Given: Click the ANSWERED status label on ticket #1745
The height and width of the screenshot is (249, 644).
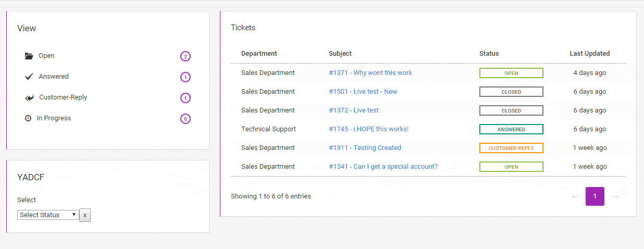Looking at the screenshot, I should [511, 129].
